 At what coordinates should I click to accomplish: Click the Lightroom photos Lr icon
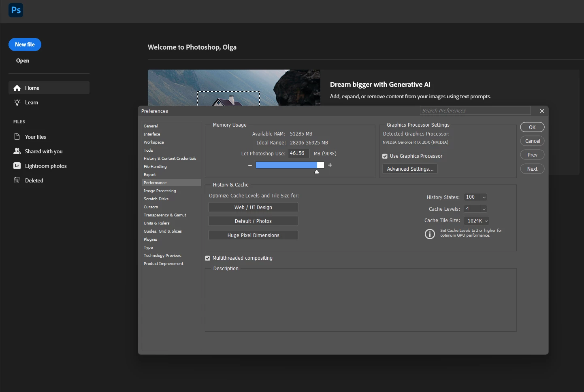pos(17,166)
